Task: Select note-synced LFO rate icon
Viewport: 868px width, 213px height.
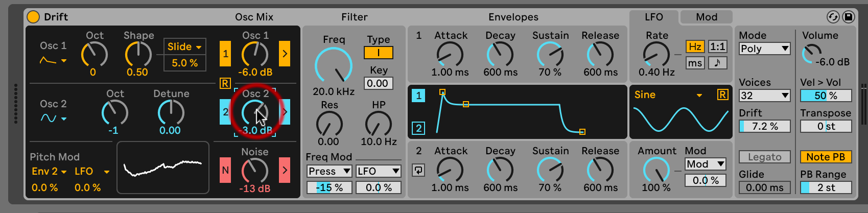Action: tap(718, 63)
